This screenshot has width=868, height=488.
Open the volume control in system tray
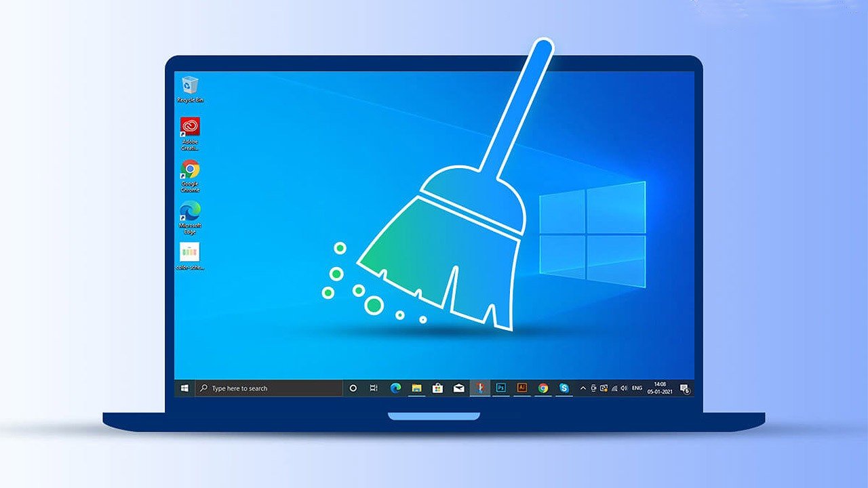[x=624, y=388]
